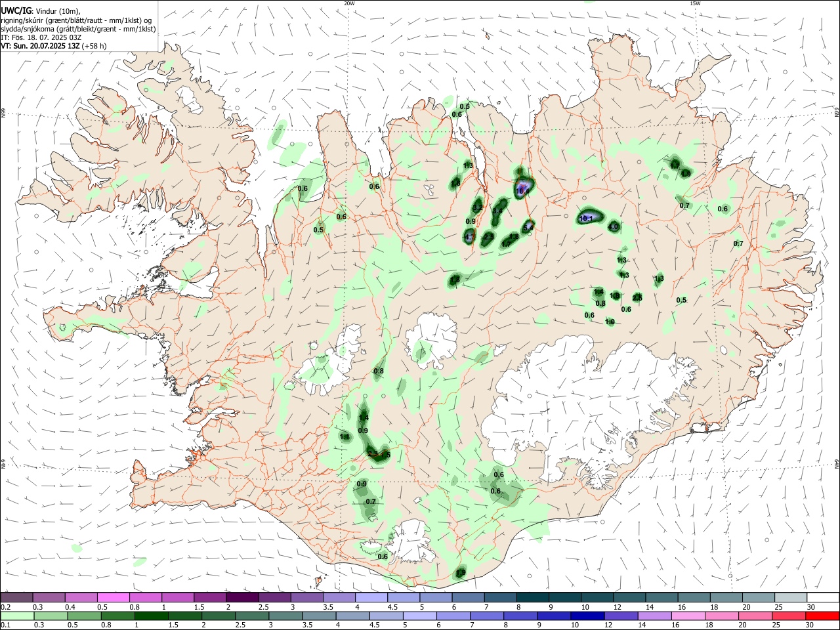Click the UWC/IG title text

16,10
